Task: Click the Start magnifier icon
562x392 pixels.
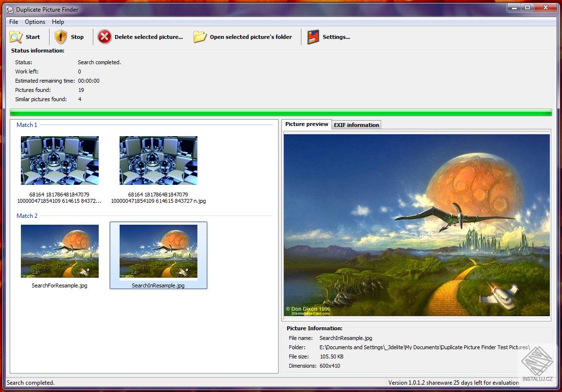Action: point(16,37)
